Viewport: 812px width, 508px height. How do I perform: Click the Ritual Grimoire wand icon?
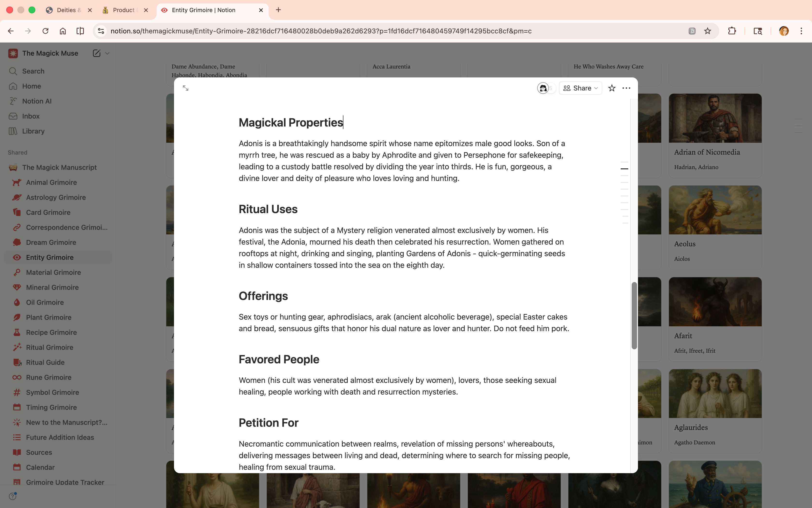pos(17,347)
